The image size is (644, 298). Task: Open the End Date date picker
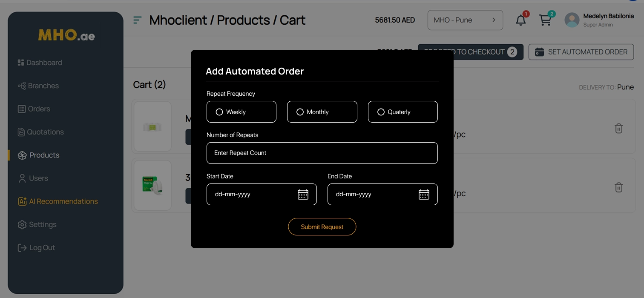424,195
